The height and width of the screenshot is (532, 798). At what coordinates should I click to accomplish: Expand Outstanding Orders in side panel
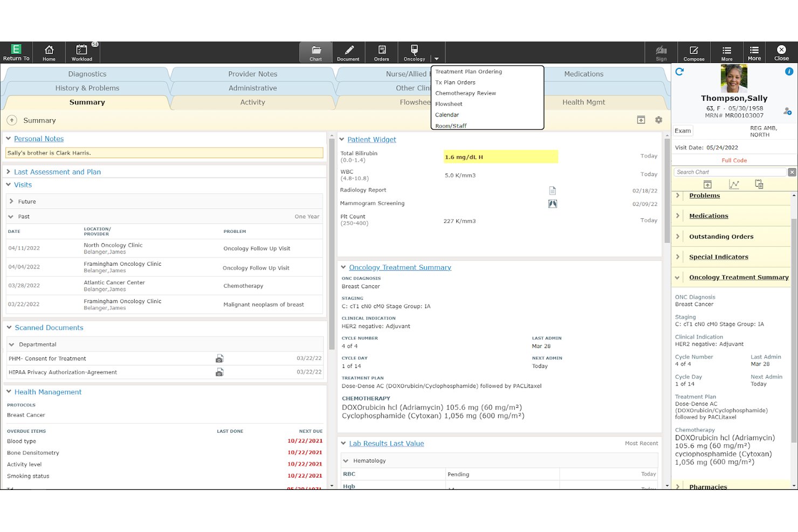678,236
